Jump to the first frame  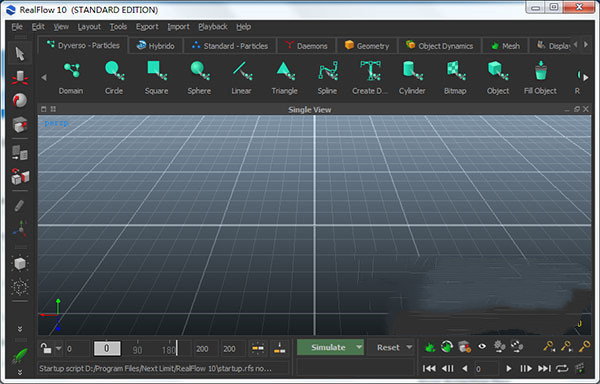pyautogui.click(x=429, y=368)
